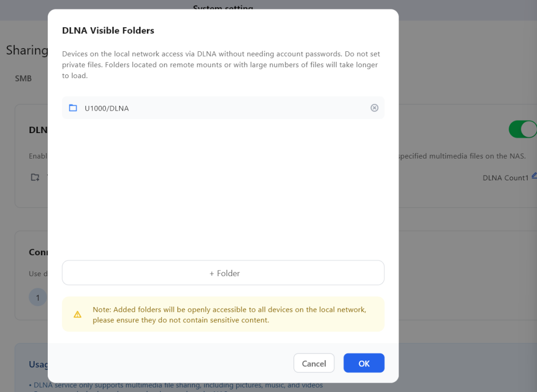Select the U1000/DLNA folder path text
This screenshot has height=392, width=537.
tap(107, 108)
